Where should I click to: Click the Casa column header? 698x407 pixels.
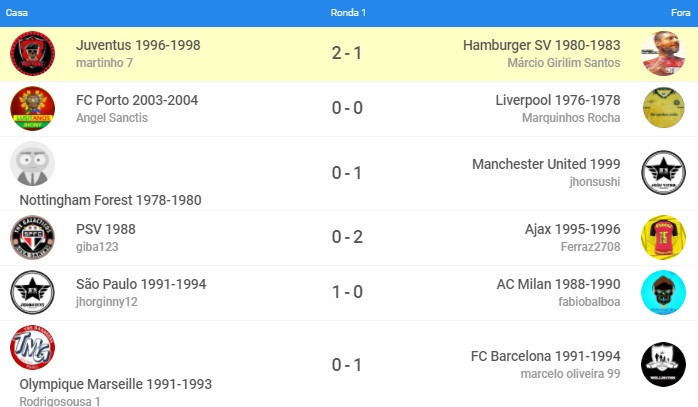point(16,12)
